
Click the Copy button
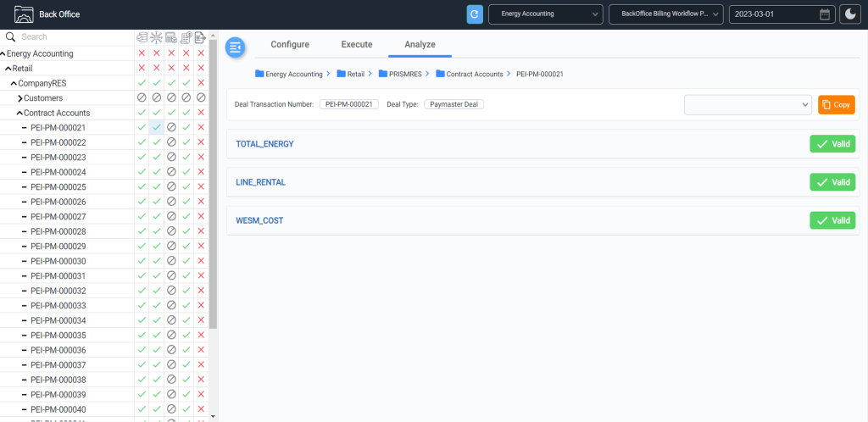837,104
